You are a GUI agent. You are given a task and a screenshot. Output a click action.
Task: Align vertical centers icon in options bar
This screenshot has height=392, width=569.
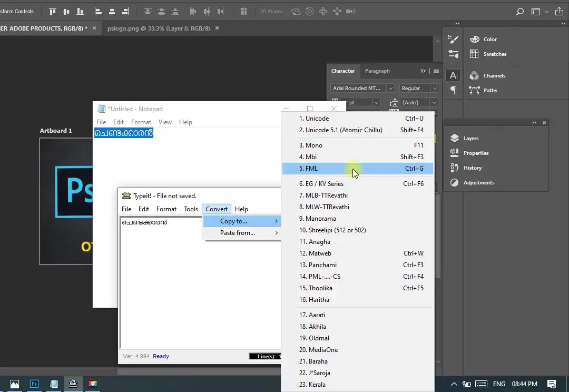[66, 12]
